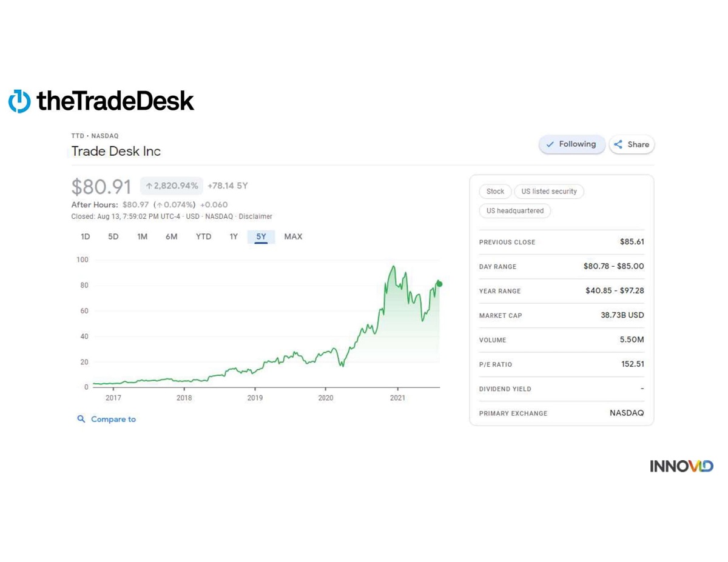Image resolution: width=728 pixels, height=562 pixels.
Task: Select the 5D time range
Action: click(113, 236)
